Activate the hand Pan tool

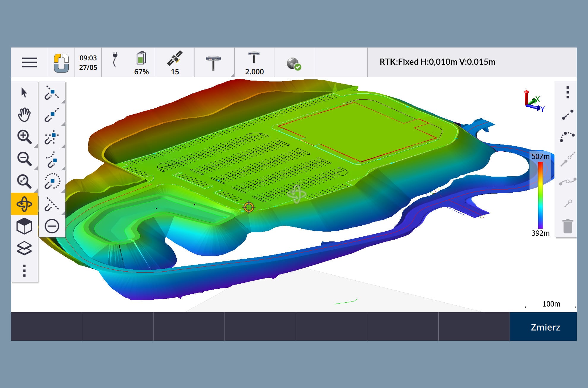pos(24,114)
